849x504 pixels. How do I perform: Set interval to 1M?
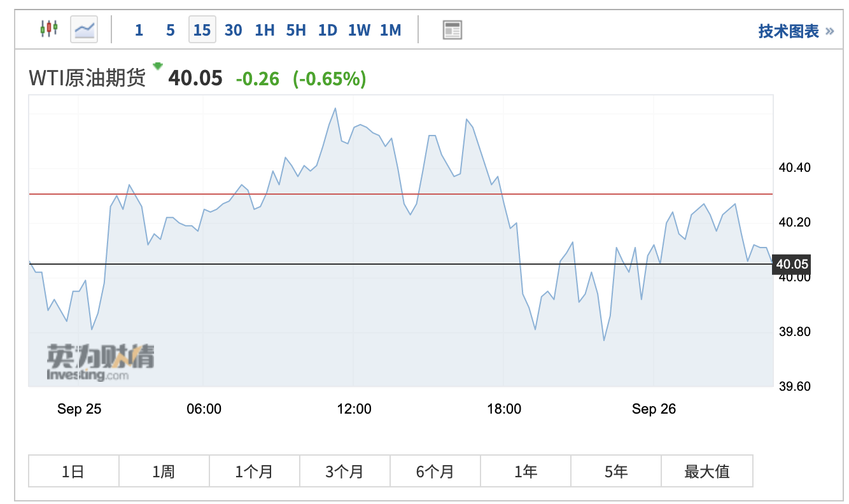pyautogui.click(x=390, y=30)
